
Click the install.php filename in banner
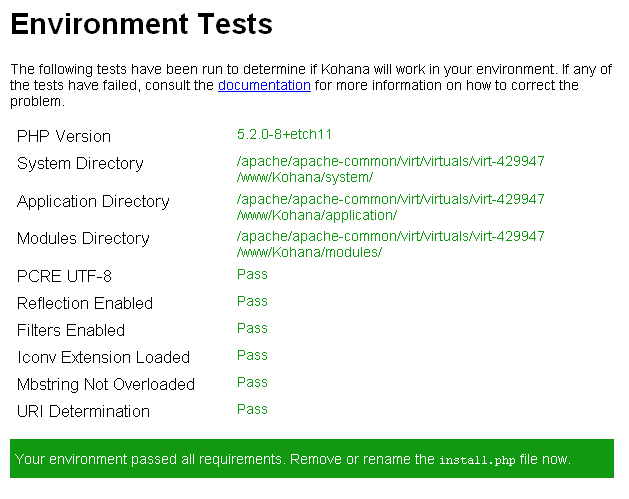pos(477,460)
